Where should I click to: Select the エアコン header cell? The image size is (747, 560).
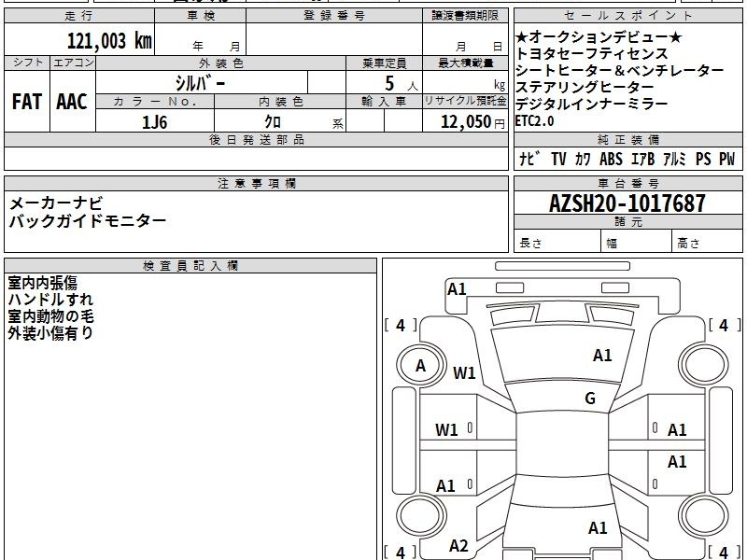(x=73, y=63)
